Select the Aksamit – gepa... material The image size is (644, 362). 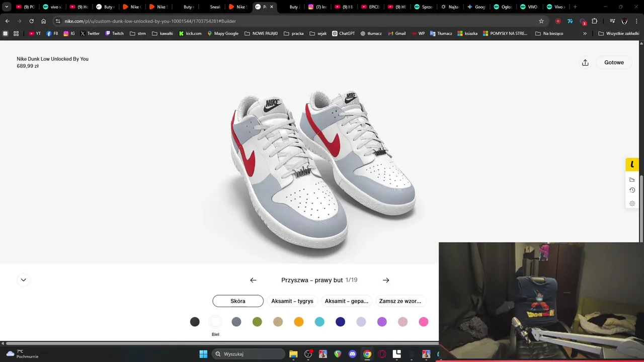tap(347, 301)
